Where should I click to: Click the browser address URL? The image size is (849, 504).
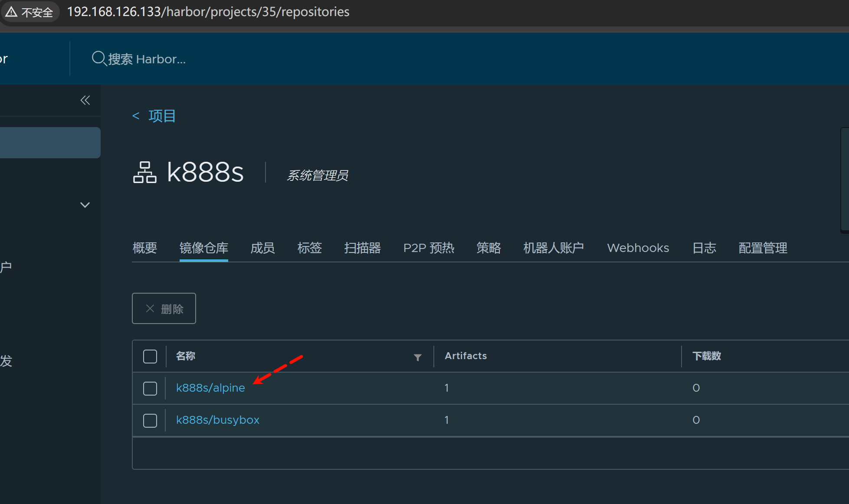208,12
